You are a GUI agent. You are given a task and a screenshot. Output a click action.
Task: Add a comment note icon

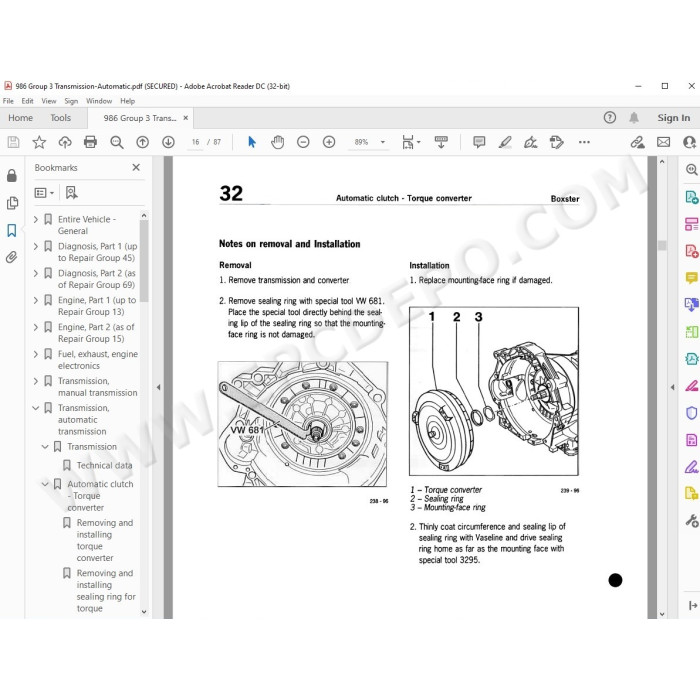coord(479,142)
